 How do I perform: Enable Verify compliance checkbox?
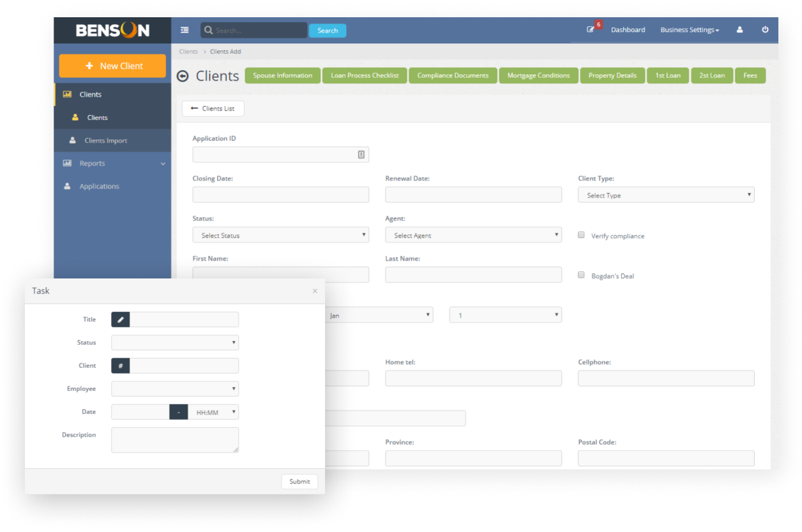click(x=581, y=235)
